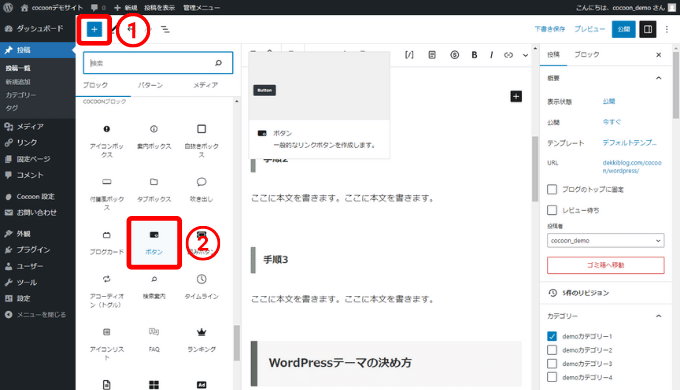Select 投稿 tab in settings sidebar
680x390 pixels.
point(553,55)
